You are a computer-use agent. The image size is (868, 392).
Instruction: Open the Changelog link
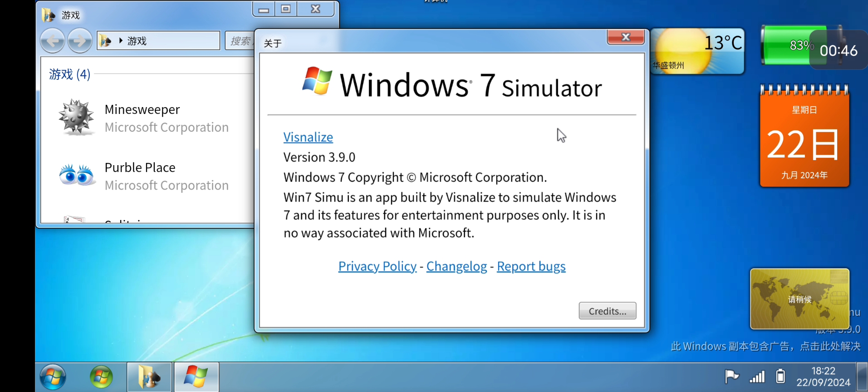pyautogui.click(x=456, y=266)
